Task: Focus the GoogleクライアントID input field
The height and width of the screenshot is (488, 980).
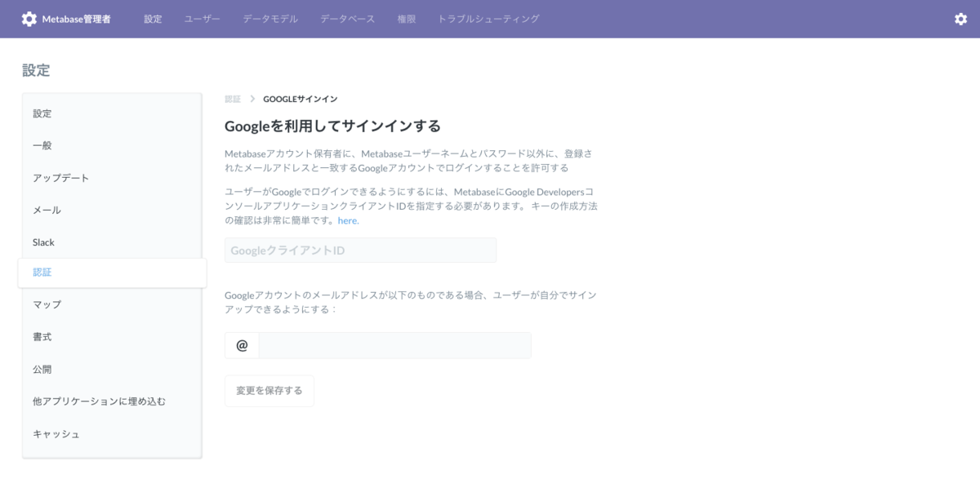Action: point(360,251)
